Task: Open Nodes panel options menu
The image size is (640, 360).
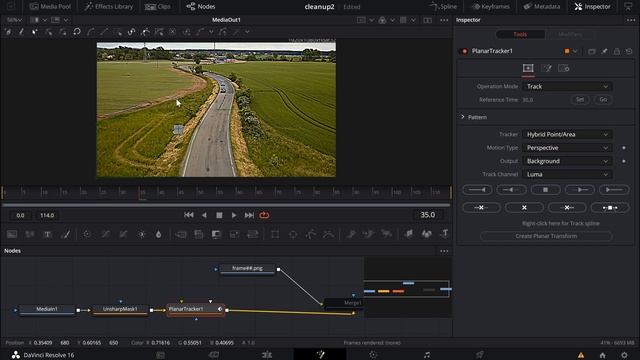Action: pyautogui.click(x=444, y=251)
